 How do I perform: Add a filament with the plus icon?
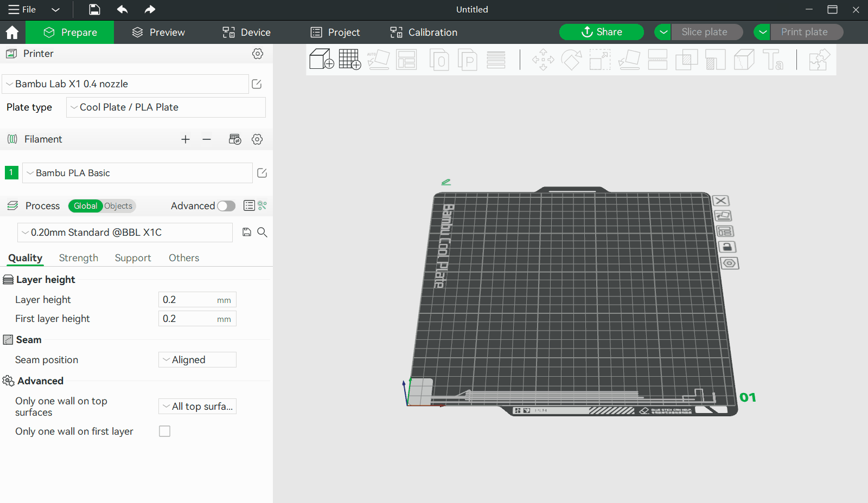pyautogui.click(x=186, y=139)
